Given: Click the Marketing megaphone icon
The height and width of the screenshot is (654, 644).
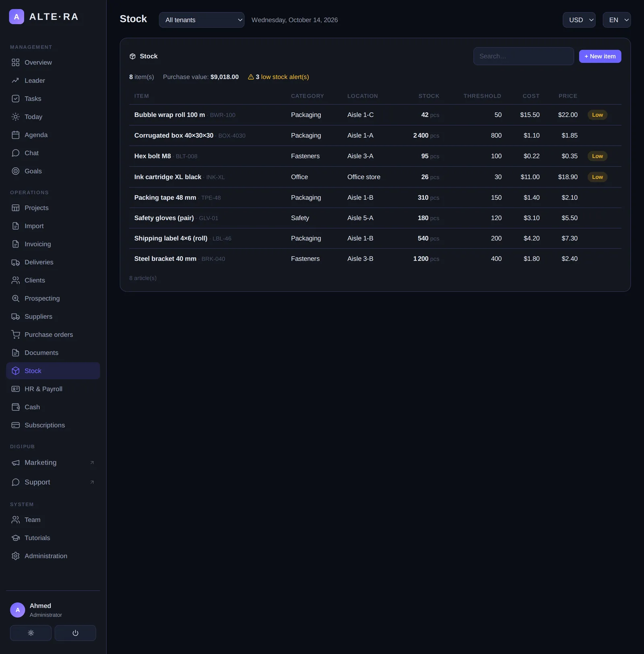Looking at the screenshot, I should 15,463.
